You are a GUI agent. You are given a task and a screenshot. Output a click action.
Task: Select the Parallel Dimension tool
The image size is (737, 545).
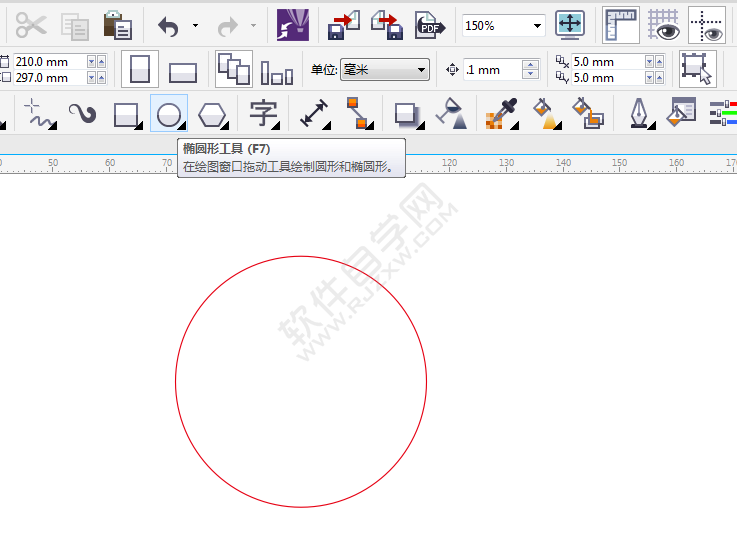pos(313,114)
